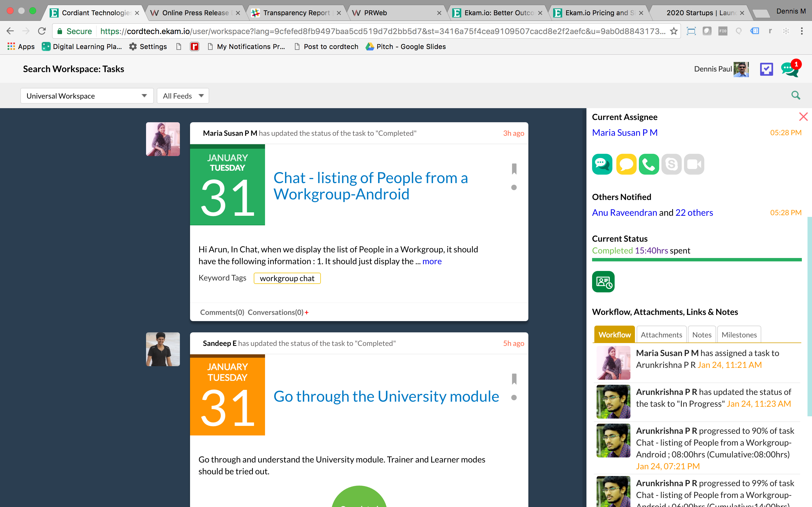Click the green completed progress bar
812x507 pixels.
(697, 260)
